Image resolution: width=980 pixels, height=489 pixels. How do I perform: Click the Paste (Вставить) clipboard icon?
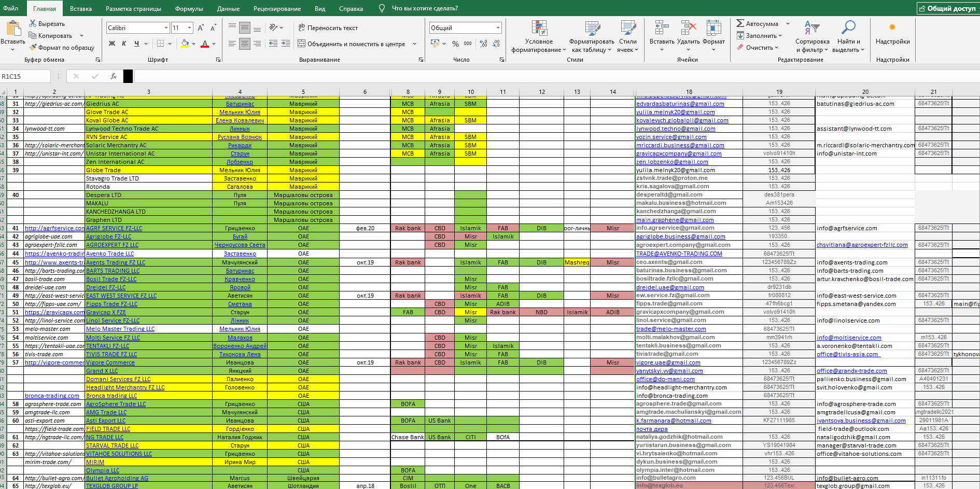coord(13,29)
